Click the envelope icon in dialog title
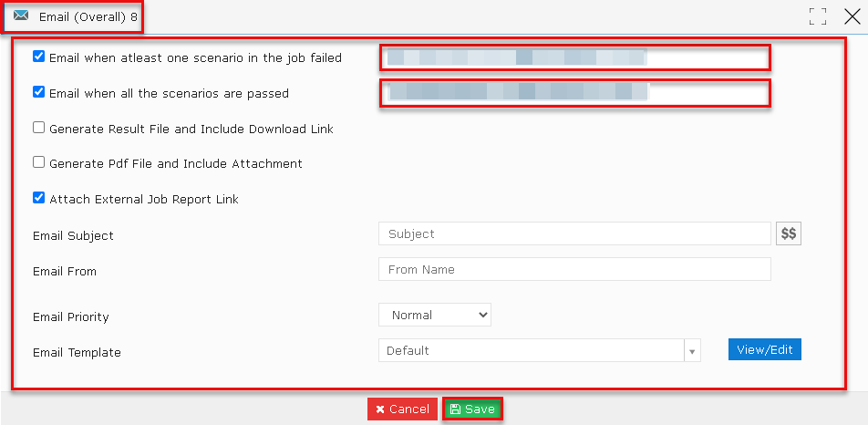The image size is (868, 425). [21, 16]
